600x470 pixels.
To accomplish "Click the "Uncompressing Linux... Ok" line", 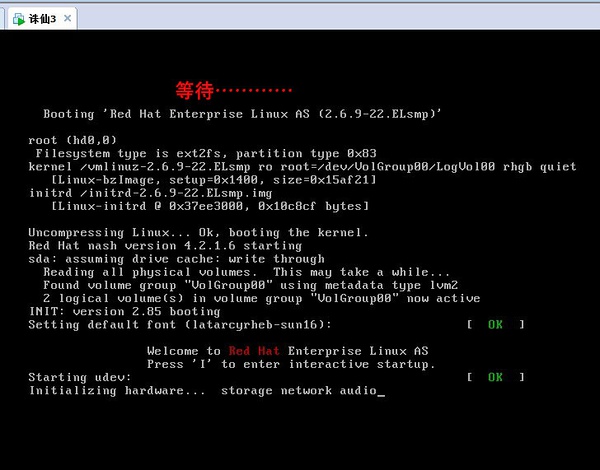I will coord(198,232).
